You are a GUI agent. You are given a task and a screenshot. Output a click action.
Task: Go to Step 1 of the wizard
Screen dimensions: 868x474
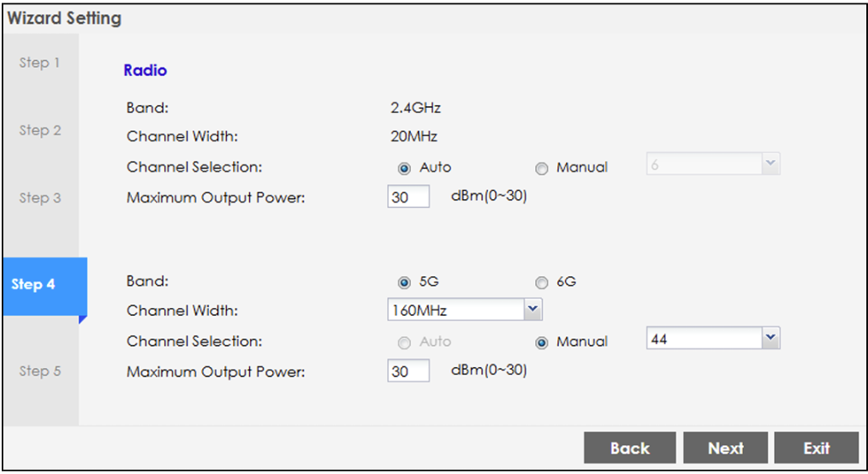(x=40, y=63)
